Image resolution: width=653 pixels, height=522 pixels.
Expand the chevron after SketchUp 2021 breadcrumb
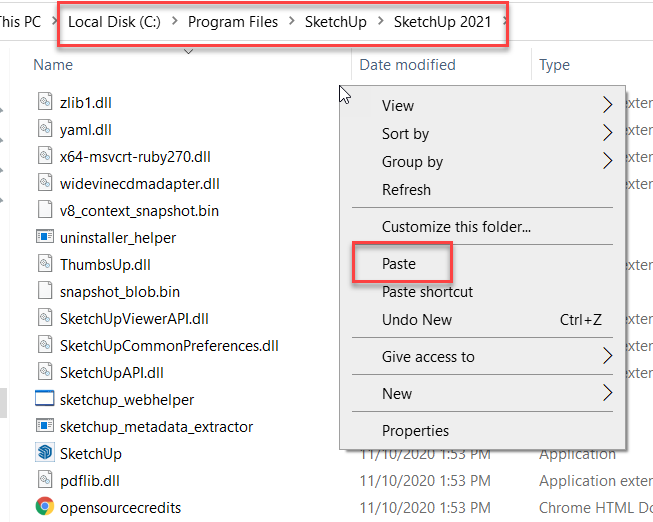click(x=506, y=21)
